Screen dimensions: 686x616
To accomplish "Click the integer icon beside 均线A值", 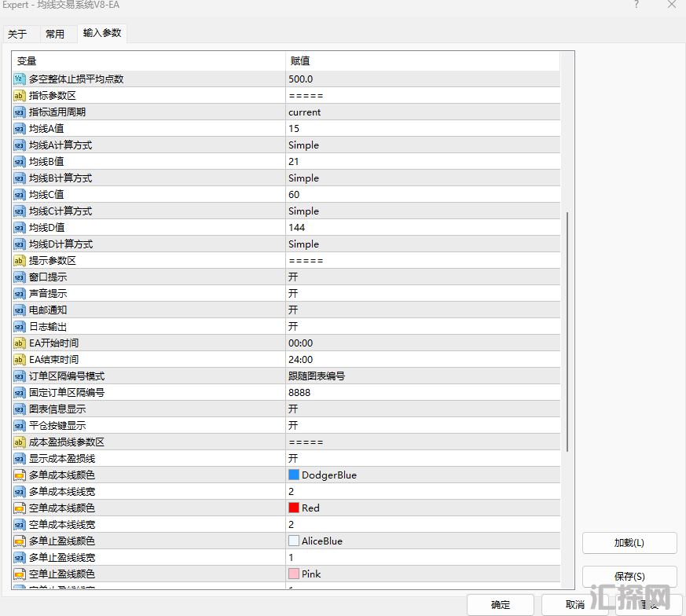I will click(x=20, y=128).
